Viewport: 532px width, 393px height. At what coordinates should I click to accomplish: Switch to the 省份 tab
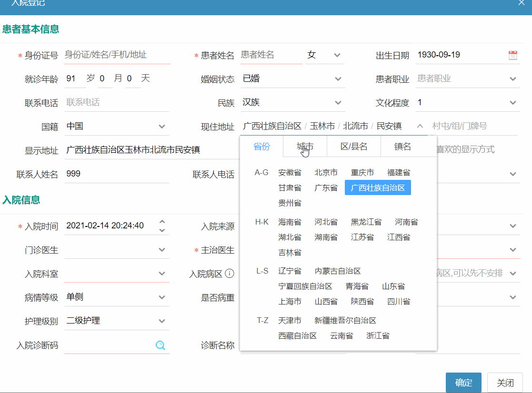click(261, 147)
